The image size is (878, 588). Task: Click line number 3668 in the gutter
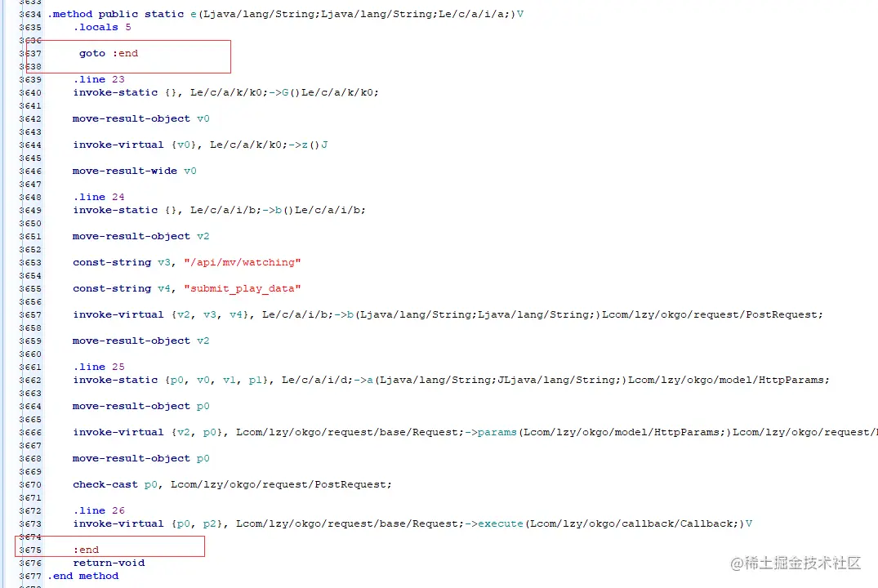point(30,459)
